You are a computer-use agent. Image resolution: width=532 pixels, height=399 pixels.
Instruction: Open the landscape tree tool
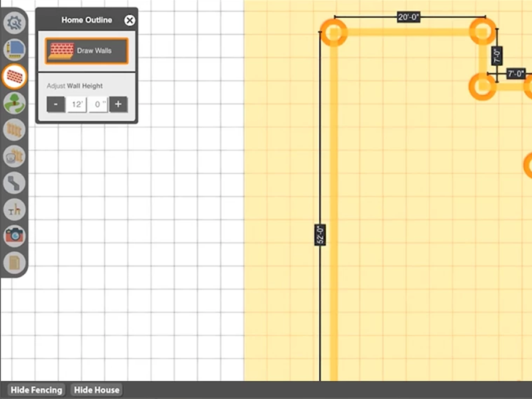pos(14,103)
